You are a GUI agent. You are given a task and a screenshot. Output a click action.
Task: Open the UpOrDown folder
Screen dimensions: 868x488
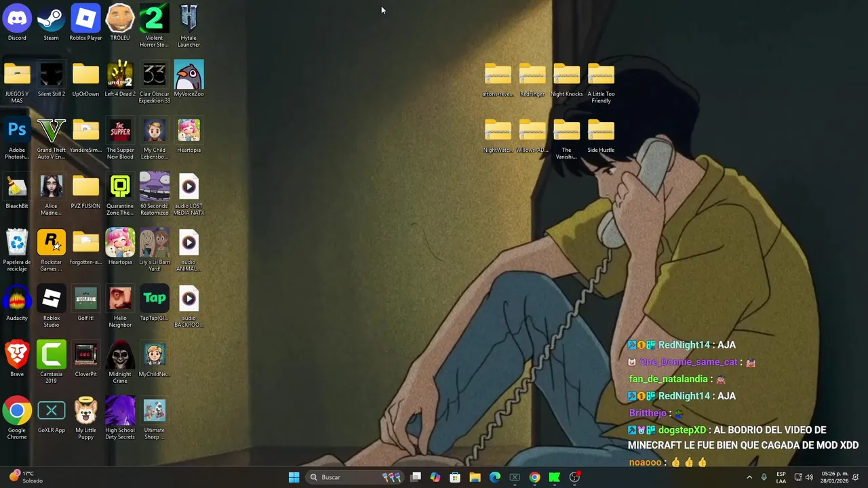(85, 79)
